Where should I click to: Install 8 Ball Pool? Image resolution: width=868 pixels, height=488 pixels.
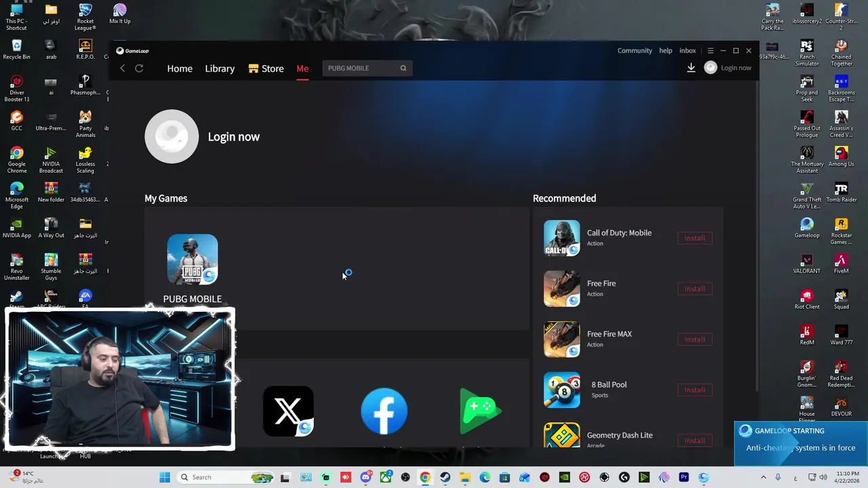pos(694,390)
